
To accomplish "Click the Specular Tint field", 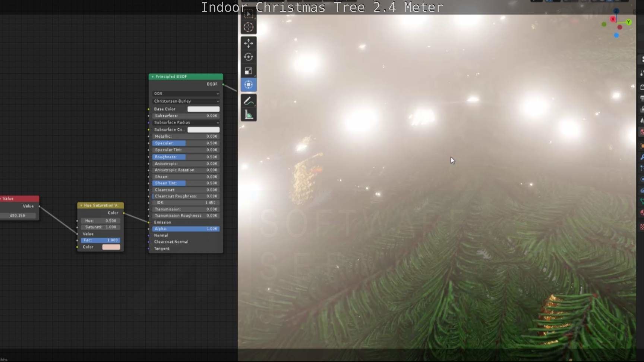I will pyautogui.click(x=186, y=150).
